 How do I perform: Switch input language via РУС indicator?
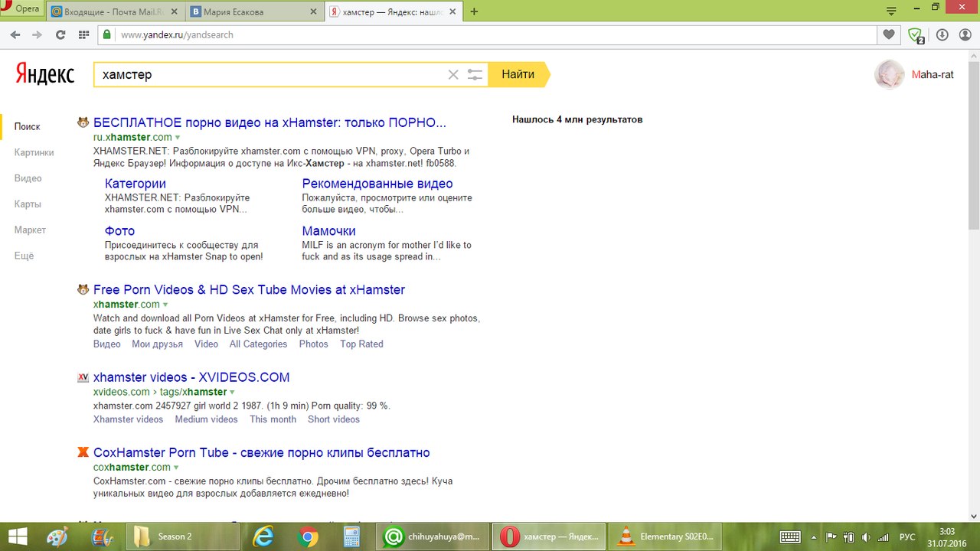907,536
